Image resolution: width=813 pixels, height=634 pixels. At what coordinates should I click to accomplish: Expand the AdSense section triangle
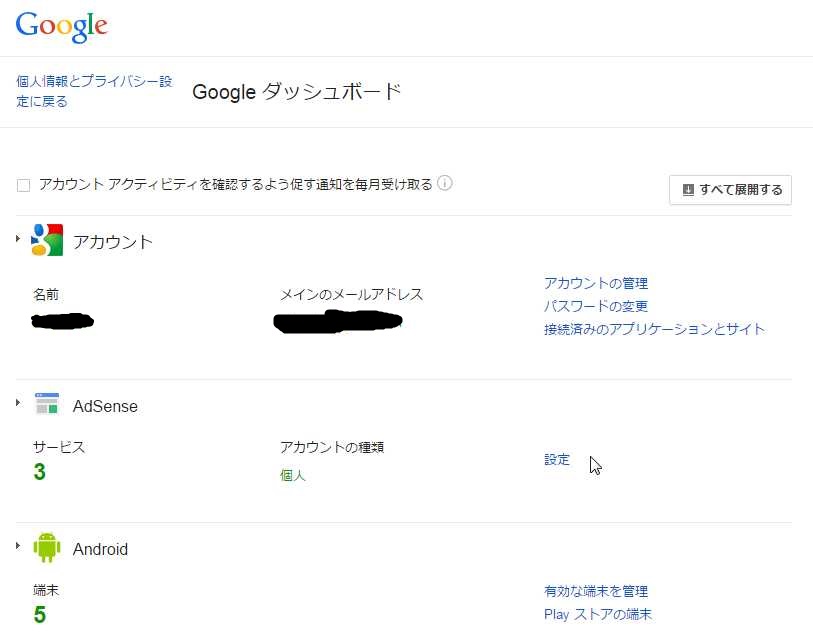pyautogui.click(x=18, y=402)
